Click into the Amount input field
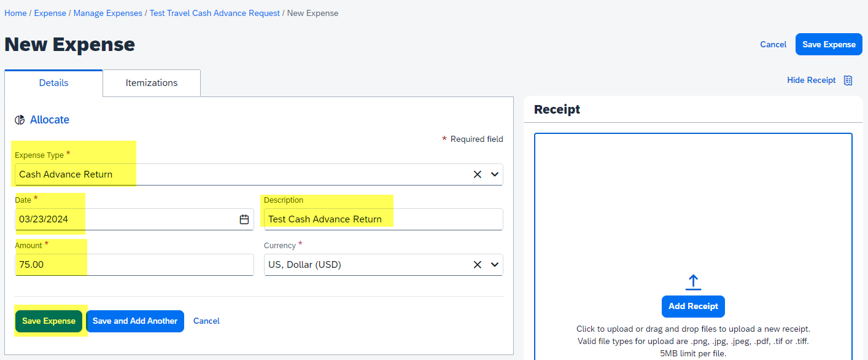 (134, 265)
